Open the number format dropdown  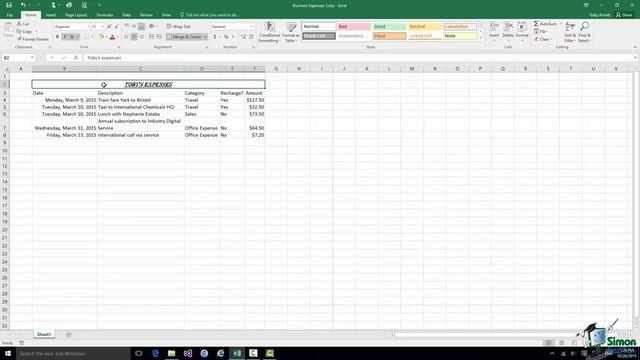coord(252,27)
